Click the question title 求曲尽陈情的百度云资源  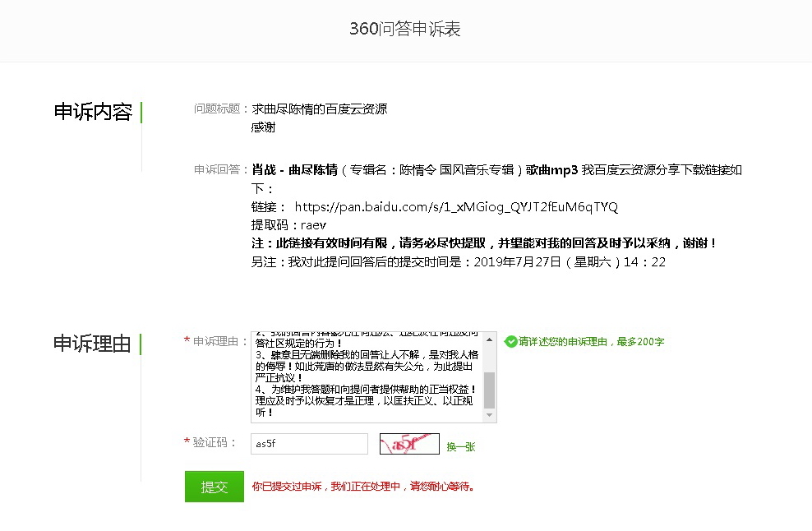(x=320, y=109)
